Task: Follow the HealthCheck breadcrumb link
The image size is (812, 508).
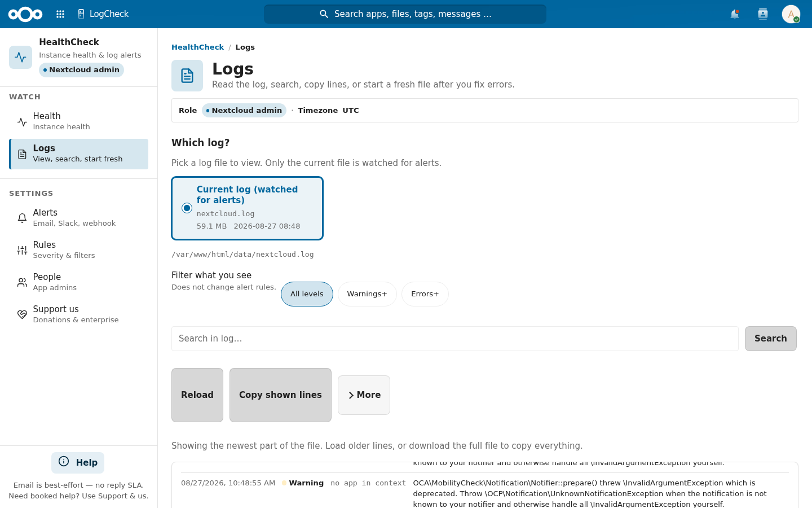Action: tap(197, 47)
